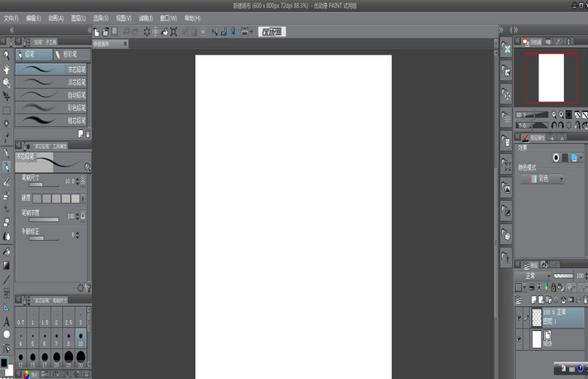Image resolution: width=588 pixels, height=379 pixels.
Task: Open the 彩色 color mode dropdown
Action: [x=542, y=179]
